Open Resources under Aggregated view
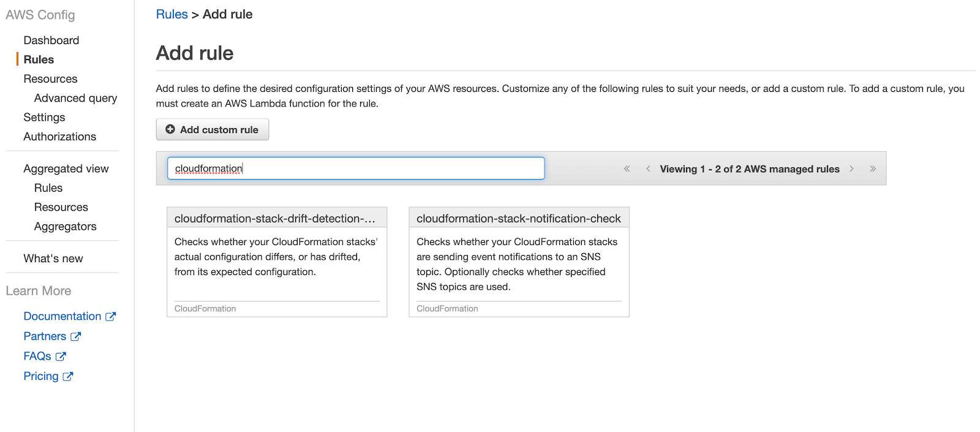Viewport: 980px width, 432px height. pos(61,207)
